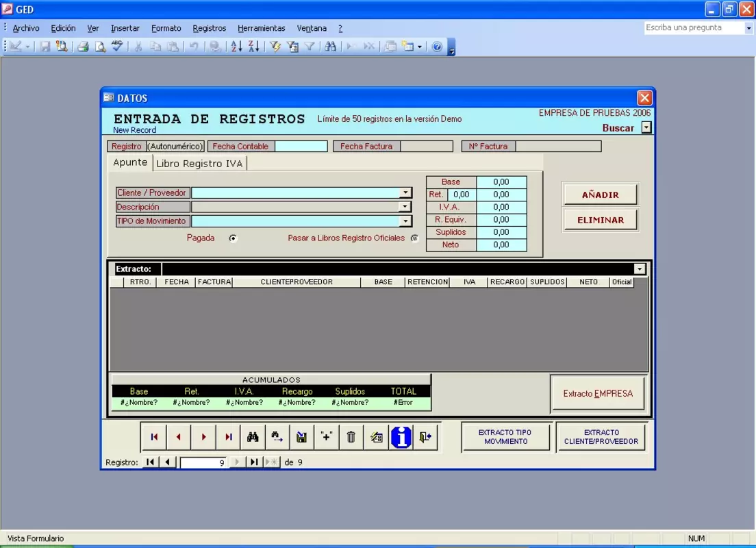Click last record in bottom Registro navigator
Viewport: 756px width, 548px height.
click(x=253, y=462)
